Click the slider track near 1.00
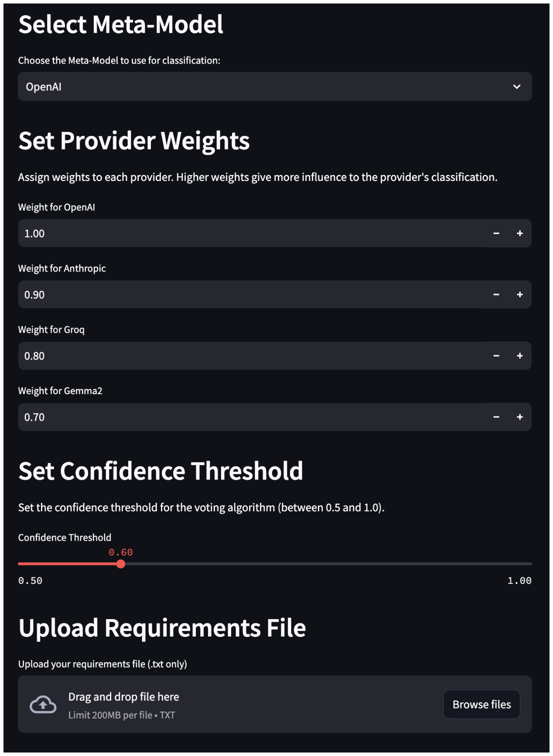 tap(526, 564)
